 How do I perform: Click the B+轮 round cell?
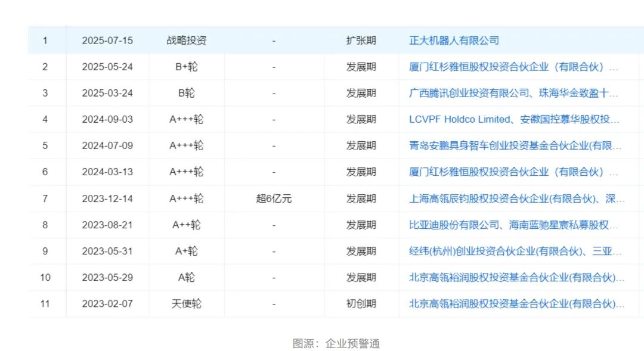pos(187,67)
